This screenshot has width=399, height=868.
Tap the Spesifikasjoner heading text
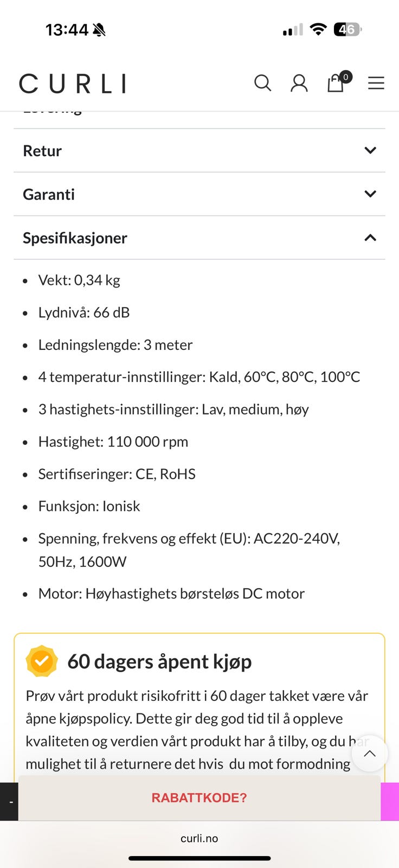click(75, 238)
